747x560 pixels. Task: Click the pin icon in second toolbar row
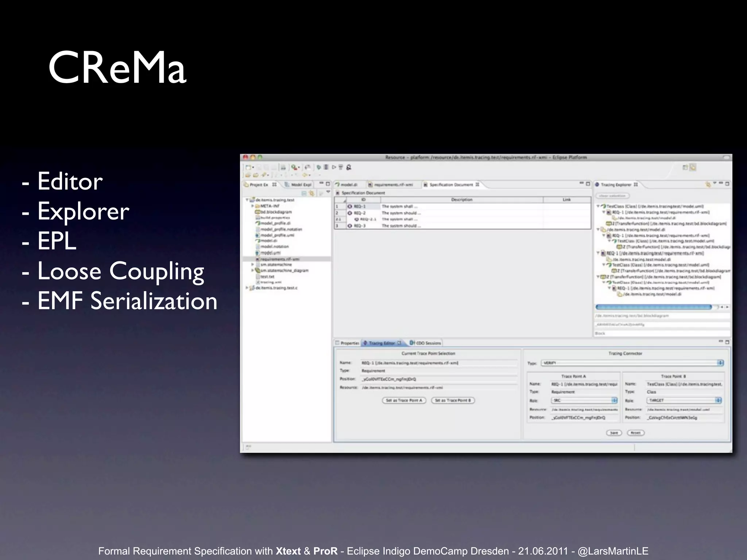(x=264, y=175)
